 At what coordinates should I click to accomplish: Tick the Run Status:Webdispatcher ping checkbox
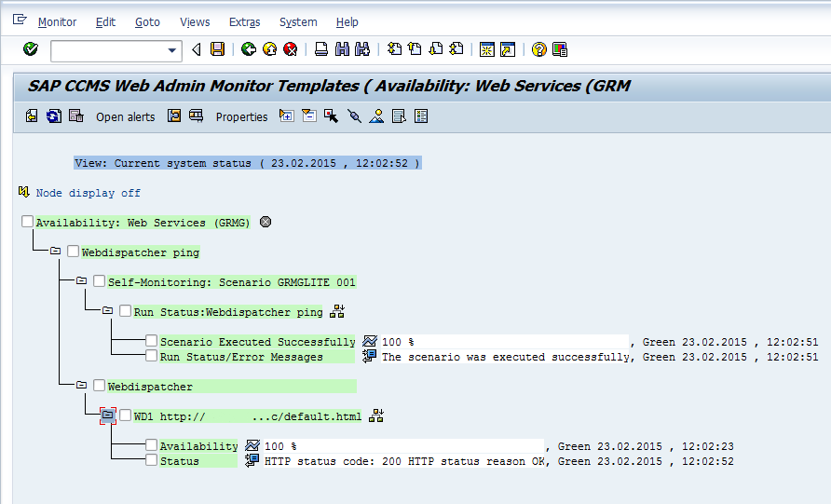pyautogui.click(x=125, y=310)
